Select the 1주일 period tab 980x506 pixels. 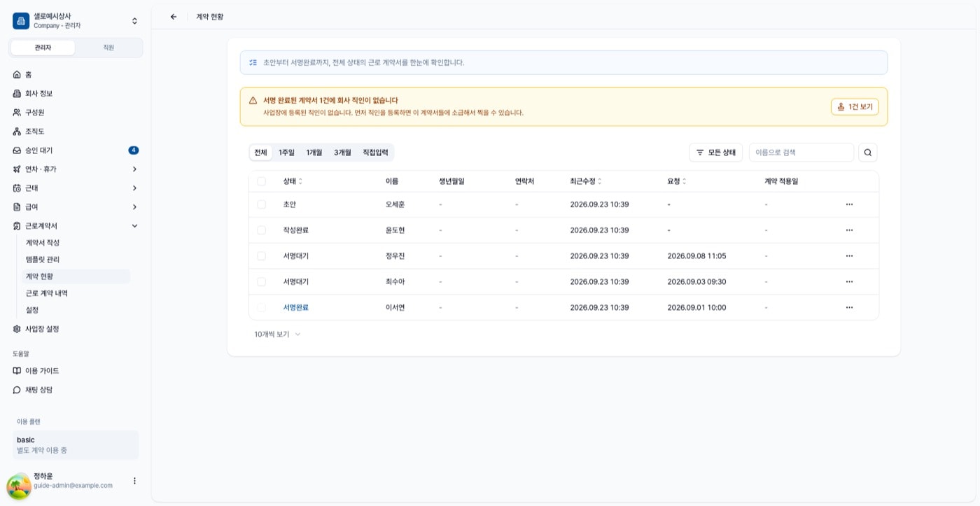(286, 153)
